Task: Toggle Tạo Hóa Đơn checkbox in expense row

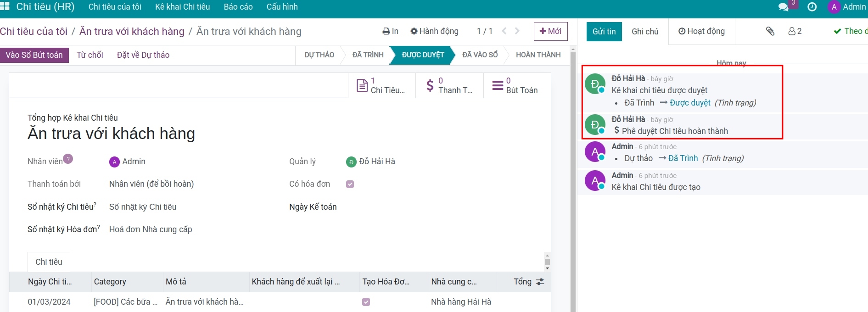Action: (x=366, y=302)
